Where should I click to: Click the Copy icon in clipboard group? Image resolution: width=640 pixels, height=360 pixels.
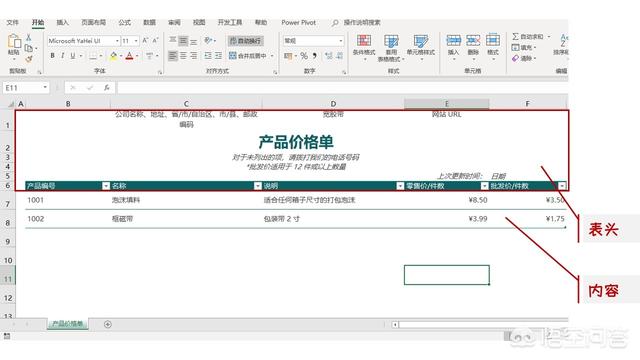coord(29,48)
